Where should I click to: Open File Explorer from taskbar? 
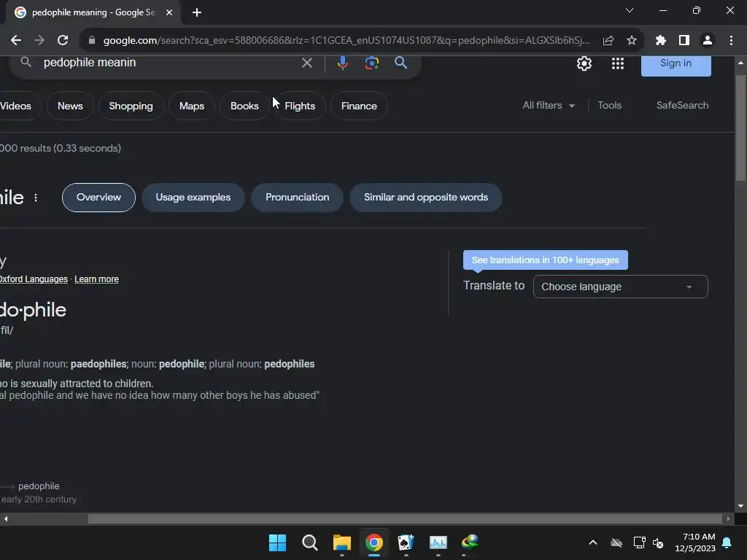point(341,542)
